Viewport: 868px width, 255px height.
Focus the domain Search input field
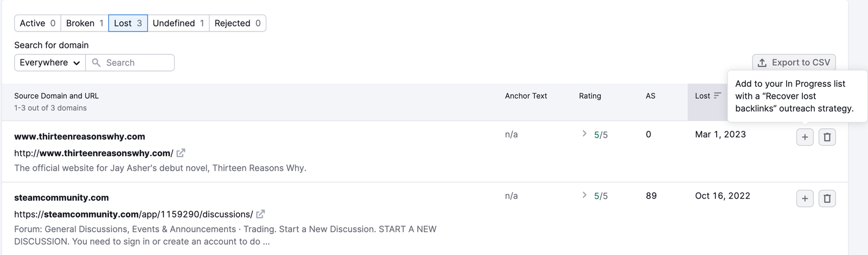click(x=137, y=63)
